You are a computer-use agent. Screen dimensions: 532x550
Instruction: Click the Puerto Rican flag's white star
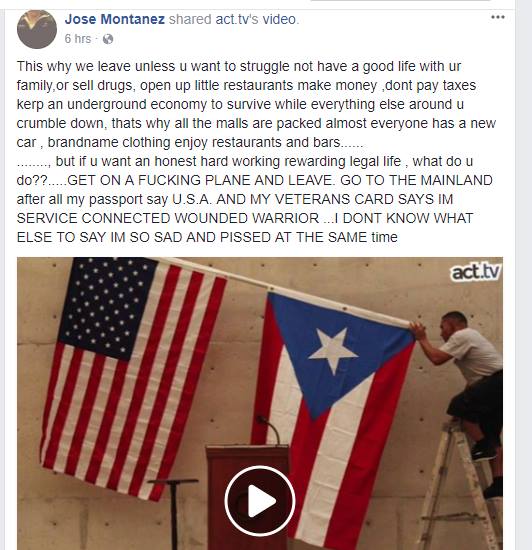coord(333,350)
